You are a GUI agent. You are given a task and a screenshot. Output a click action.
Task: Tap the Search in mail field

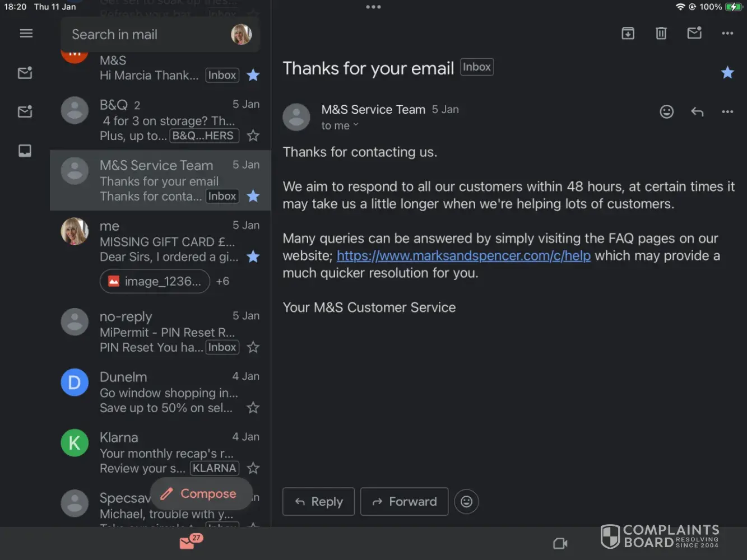point(160,34)
